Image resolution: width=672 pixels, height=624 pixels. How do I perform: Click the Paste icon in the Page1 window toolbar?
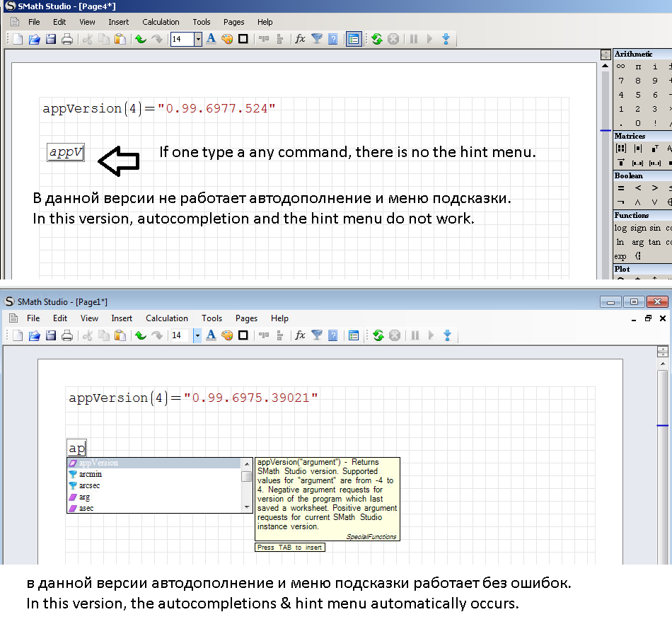(120, 335)
